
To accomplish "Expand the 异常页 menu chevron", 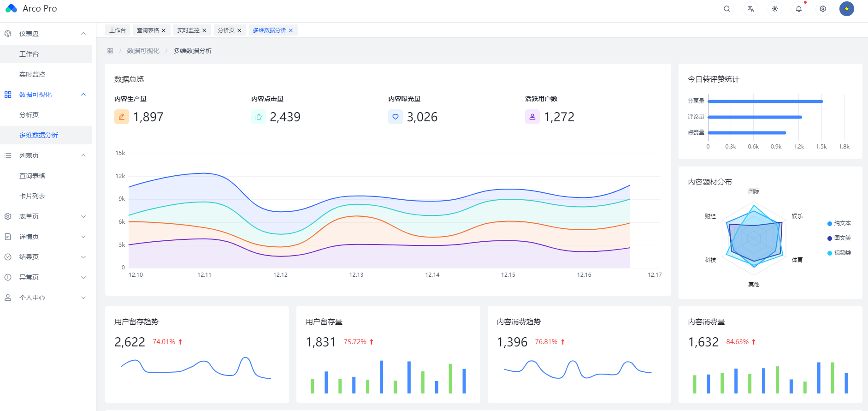I will click(x=83, y=277).
